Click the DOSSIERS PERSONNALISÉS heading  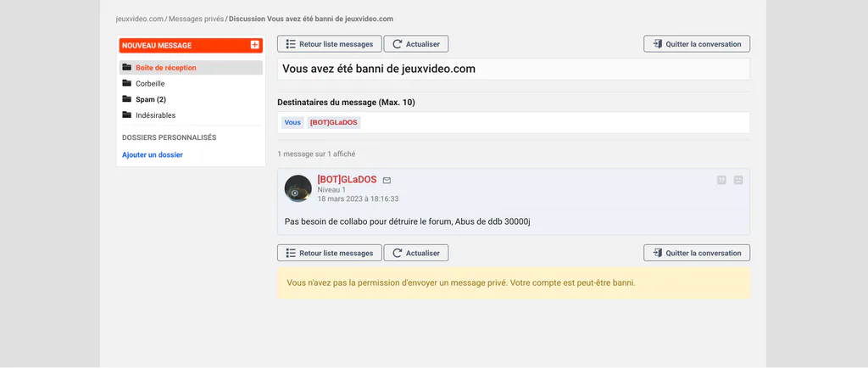[169, 137]
